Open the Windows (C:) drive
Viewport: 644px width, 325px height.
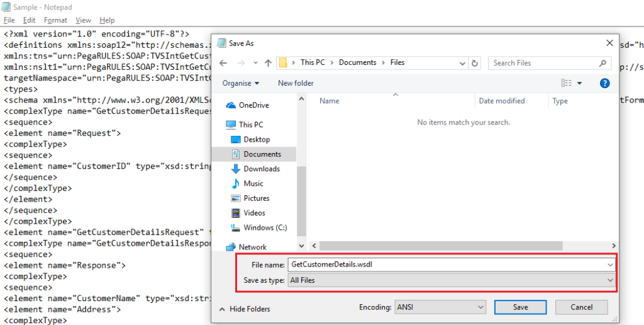click(x=265, y=227)
